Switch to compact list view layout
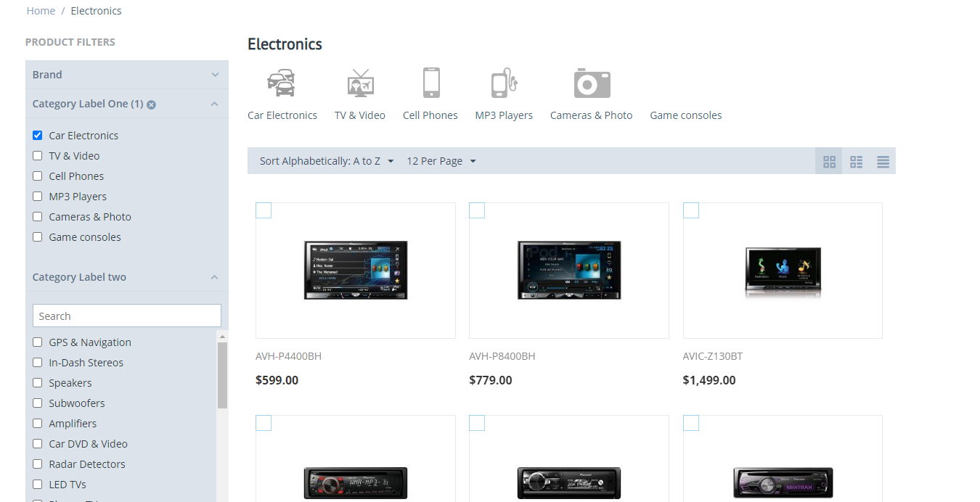Screen dimensions: 980x502 point(883,161)
